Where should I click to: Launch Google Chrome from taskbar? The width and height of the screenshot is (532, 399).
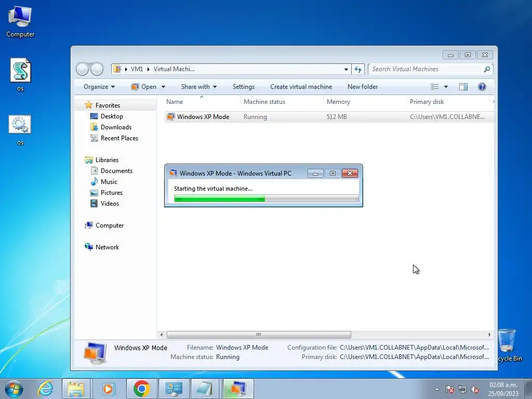[x=141, y=389]
